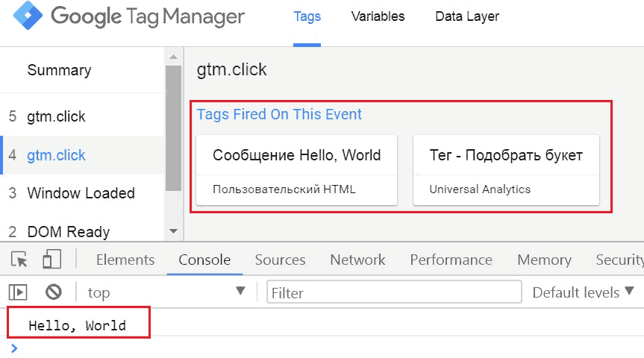Click the gtm.click heading in the tag panel
Image resolution: width=644 pixels, height=358 pixels.
[231, 69]
